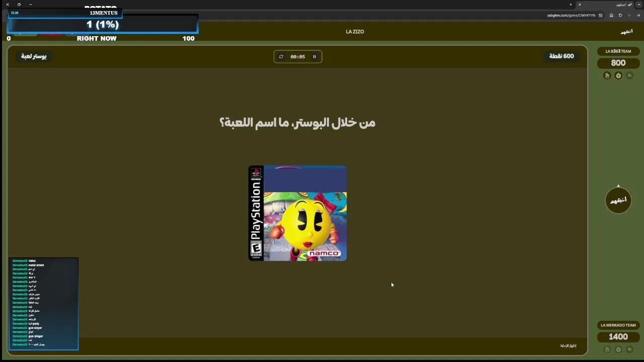This screenshot has height=362, width=644.
Task: Use hand power-up for LA MERKADO TEAM
Action: point(607,349)
